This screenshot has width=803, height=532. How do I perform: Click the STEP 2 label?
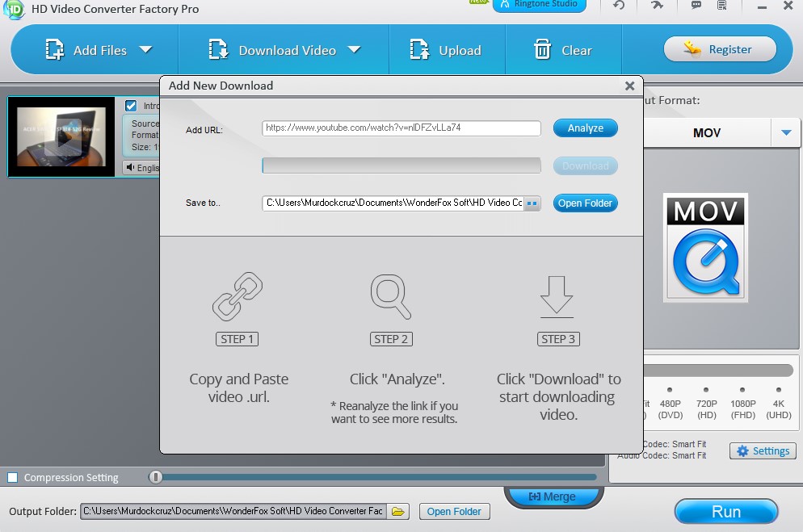(x=391, y=339)
